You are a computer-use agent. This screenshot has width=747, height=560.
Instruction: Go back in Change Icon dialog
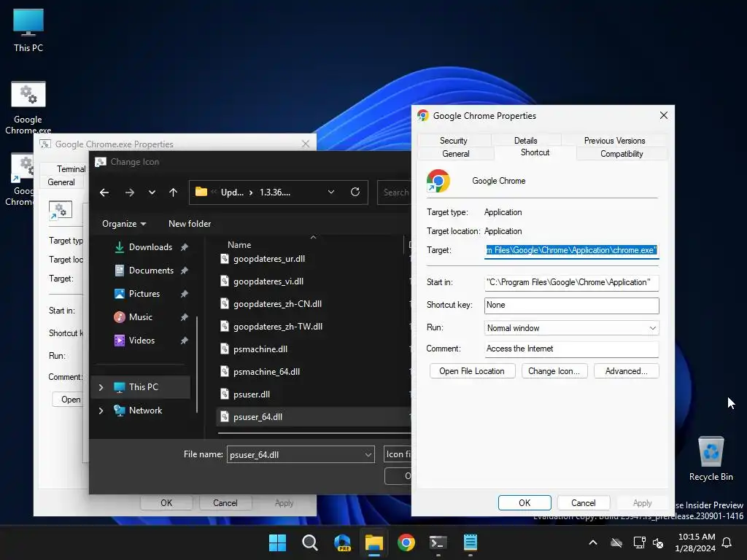tap(104, 192)
